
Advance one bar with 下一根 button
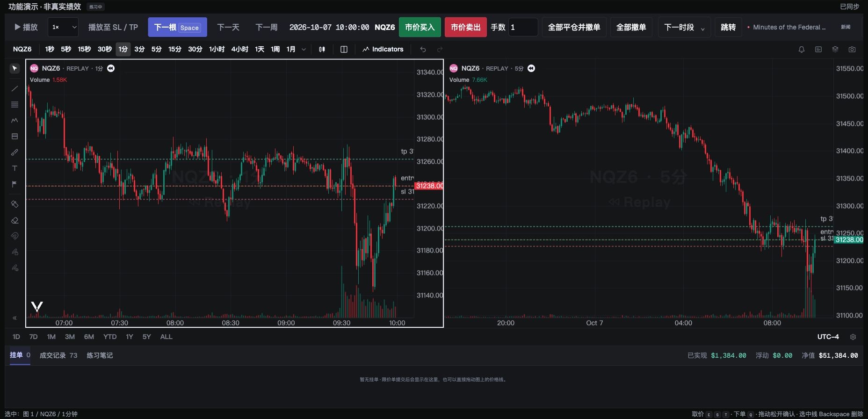pos(178,27)
